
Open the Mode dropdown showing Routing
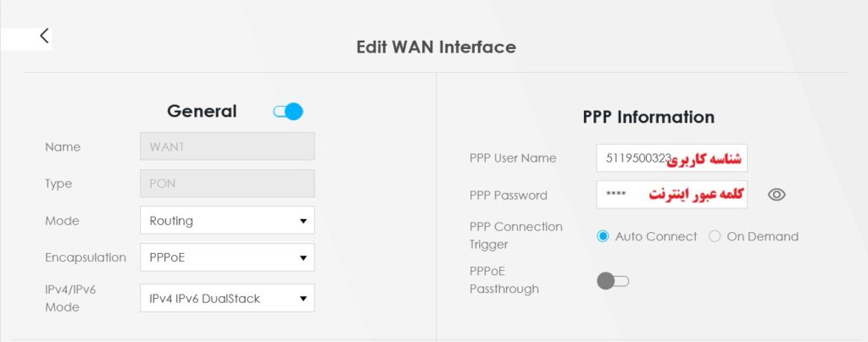pos(227,220)
